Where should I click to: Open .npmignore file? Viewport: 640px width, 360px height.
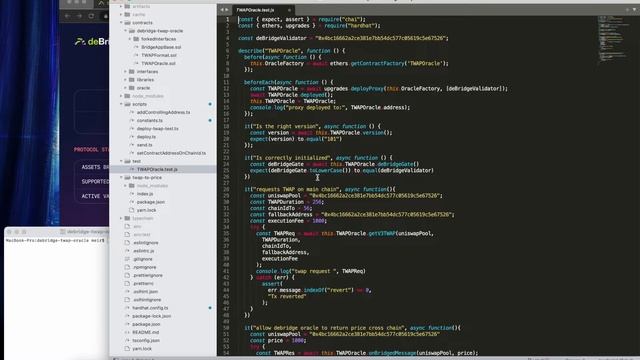pos(144,267)
